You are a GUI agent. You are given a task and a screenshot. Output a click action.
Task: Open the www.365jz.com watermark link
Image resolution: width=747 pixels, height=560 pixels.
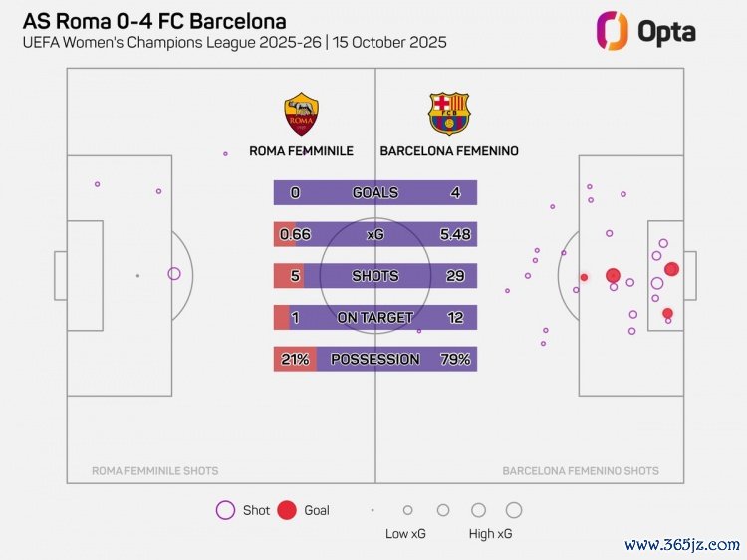pos(682,545)
